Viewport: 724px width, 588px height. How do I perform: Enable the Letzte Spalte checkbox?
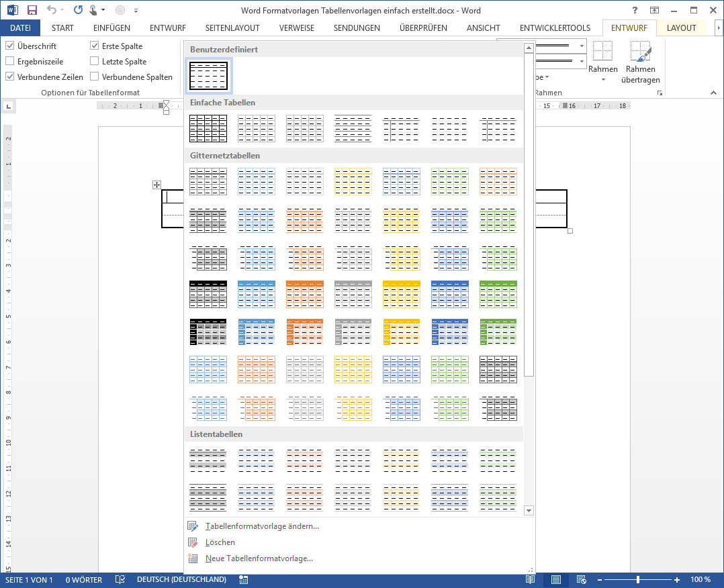point(94,61)
